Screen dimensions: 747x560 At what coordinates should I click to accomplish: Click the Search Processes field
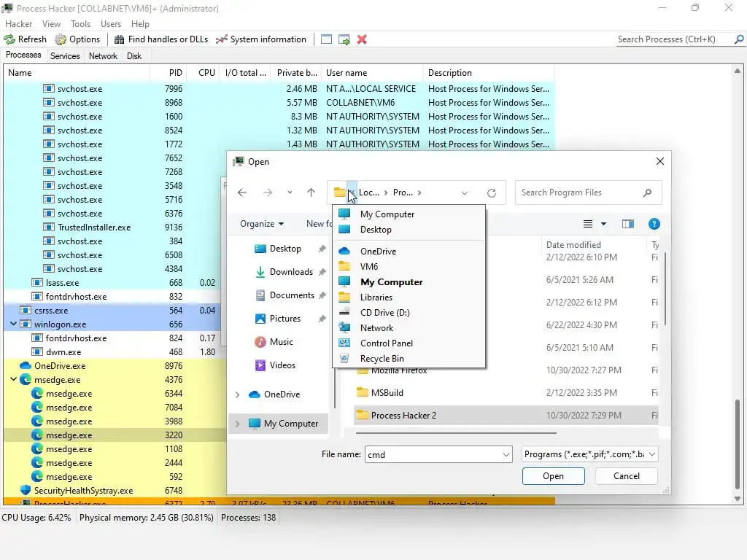pyautogui.click(x=674, y=39)
